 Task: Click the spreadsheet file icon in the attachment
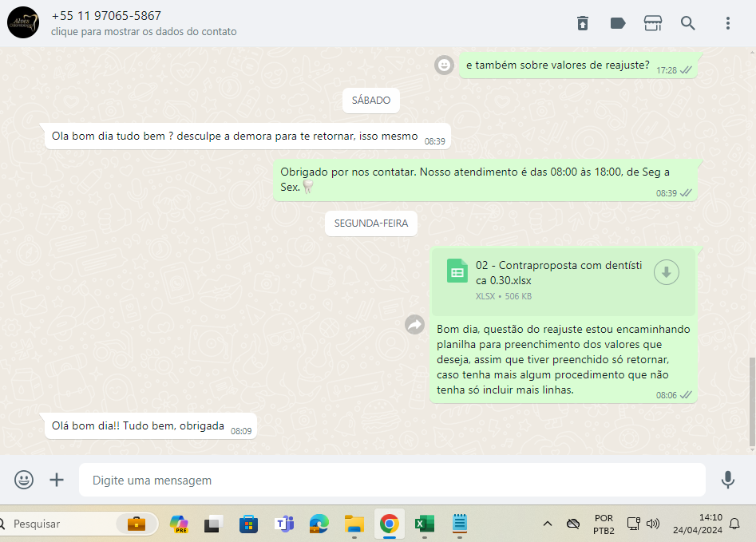pyautogui.click(x=457, y=271)
